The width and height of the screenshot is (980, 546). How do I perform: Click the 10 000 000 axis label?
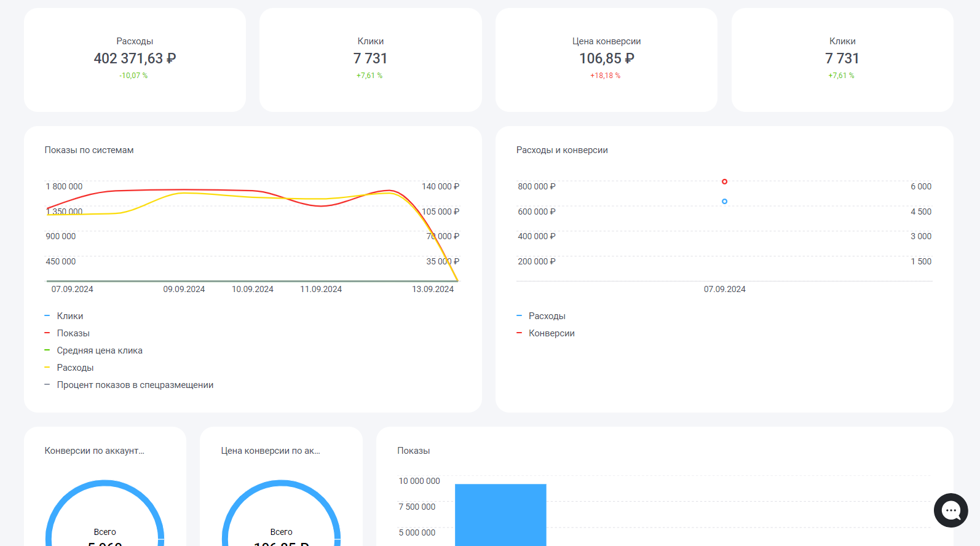419,481
